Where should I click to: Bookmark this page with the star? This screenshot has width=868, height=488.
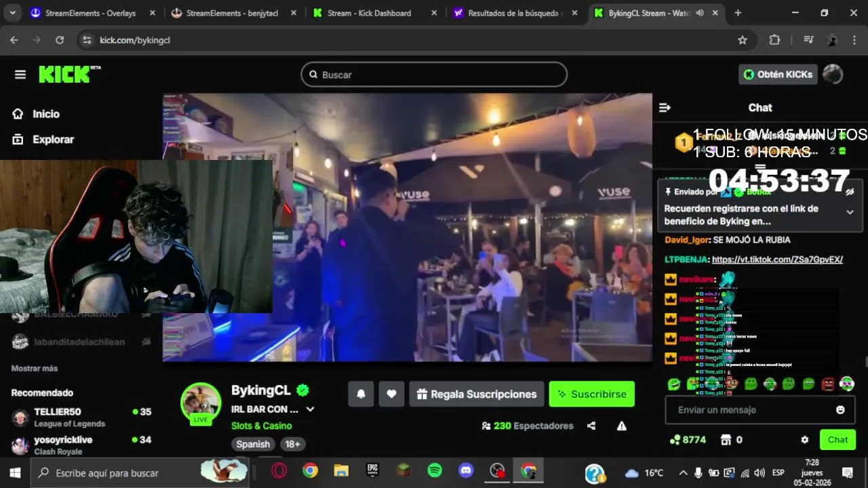[743, 40]
